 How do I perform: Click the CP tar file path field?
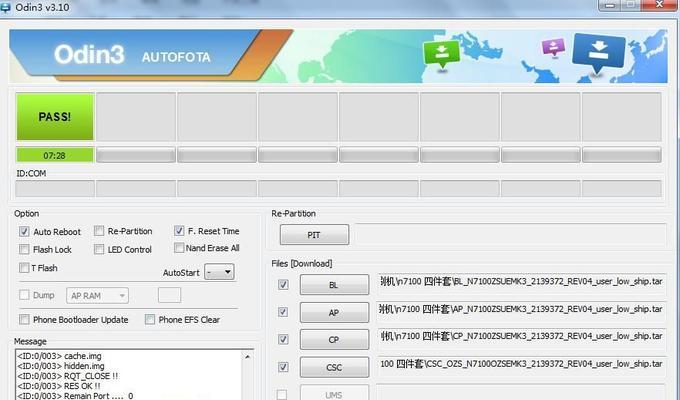click(521, 337)
